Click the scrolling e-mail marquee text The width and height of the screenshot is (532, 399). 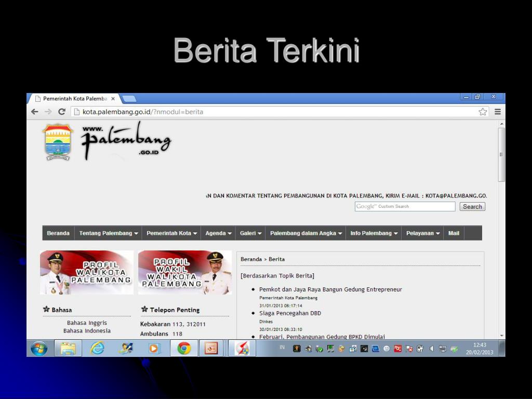coord(347,196)
